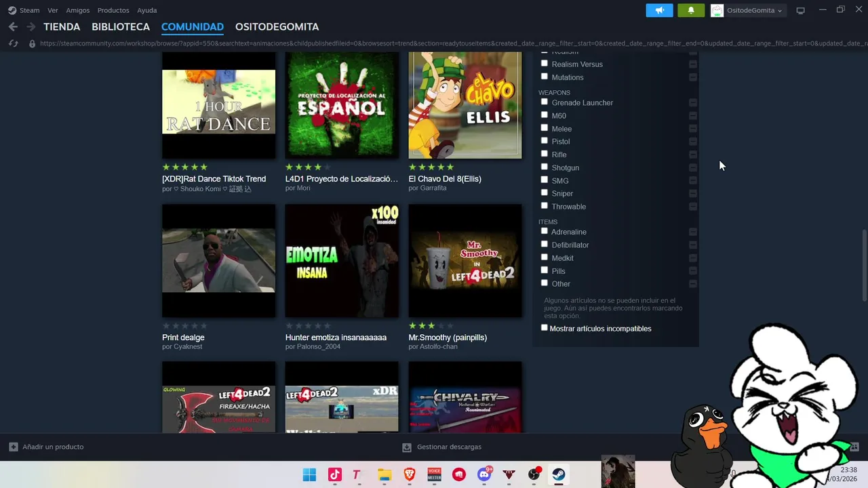Screen dimensions: 868x488
Task: Click the Steam icon in the taskbar
Action: tap(559, 474)
